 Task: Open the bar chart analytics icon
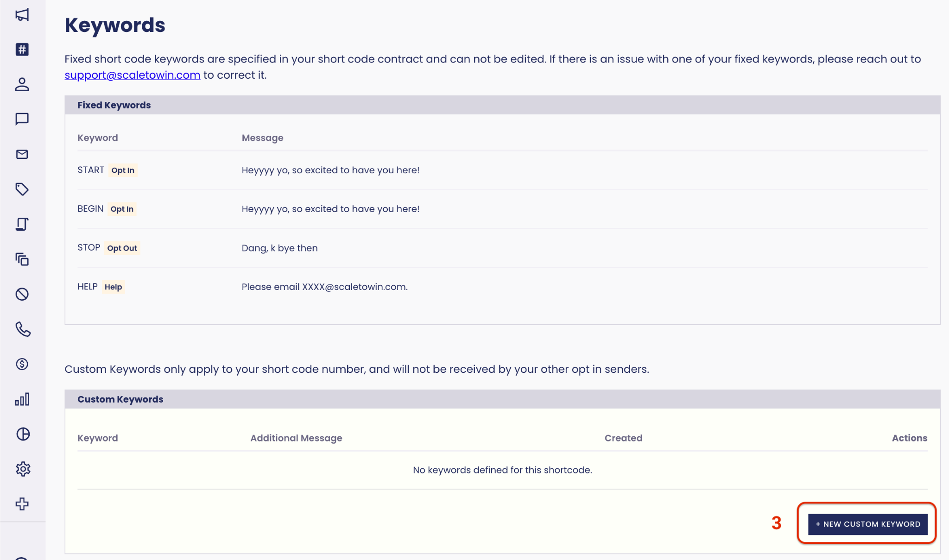[x=22, y=399]
